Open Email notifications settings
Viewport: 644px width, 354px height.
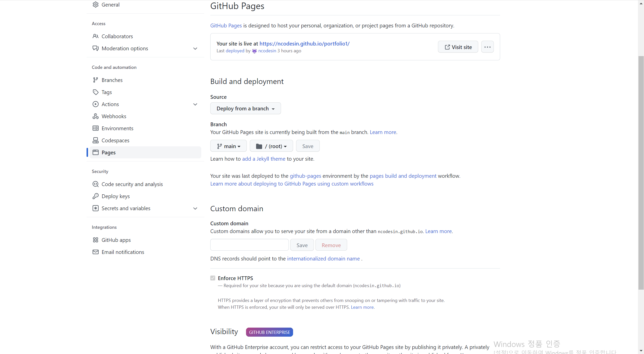tap(145, 252)
